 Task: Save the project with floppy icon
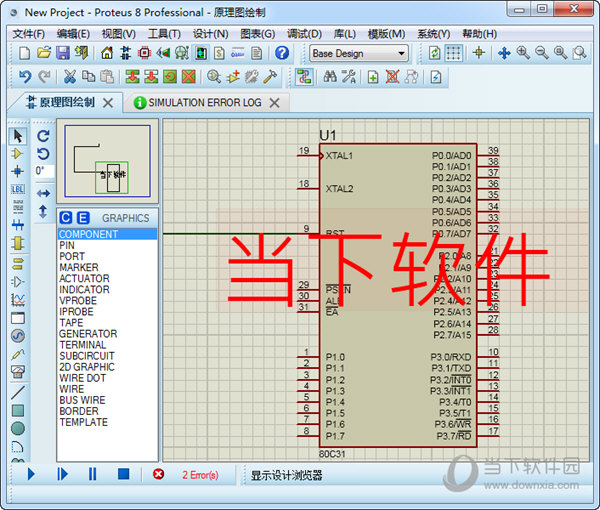[63, 53]
